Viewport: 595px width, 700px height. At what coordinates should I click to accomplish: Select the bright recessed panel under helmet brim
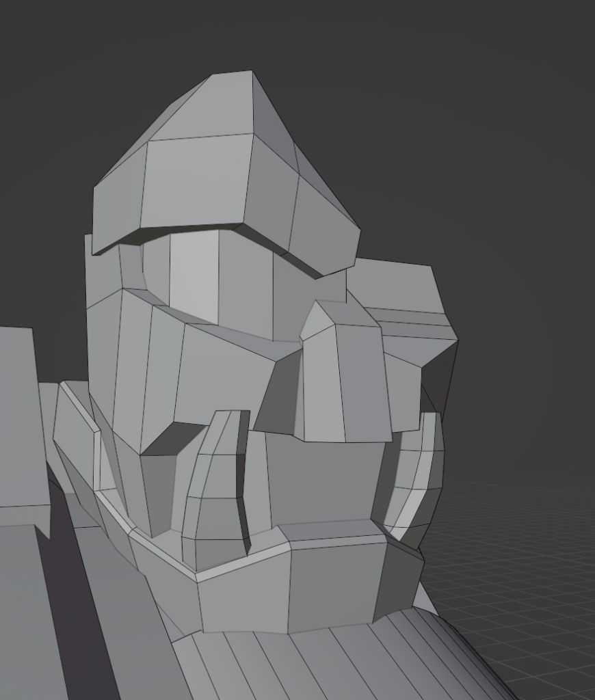coord(194,273)
